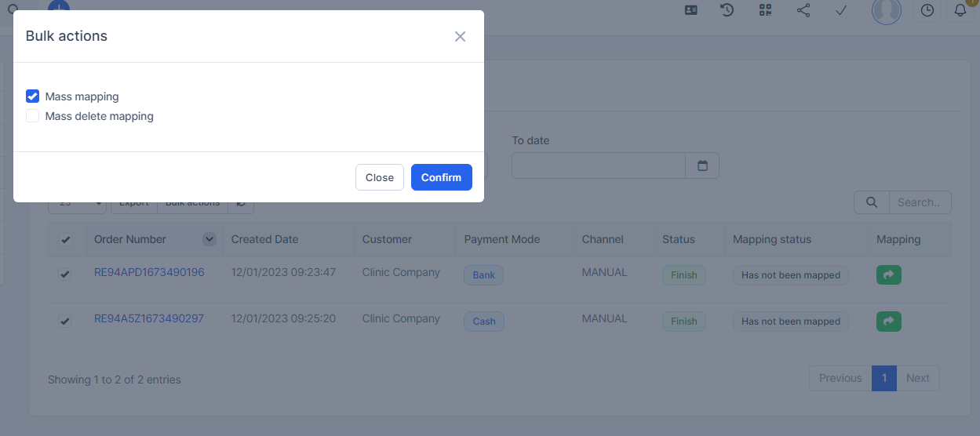Click calendar icon beside To date field
Viewport: 980px width, 436px height.
click(x=702, y=165)
